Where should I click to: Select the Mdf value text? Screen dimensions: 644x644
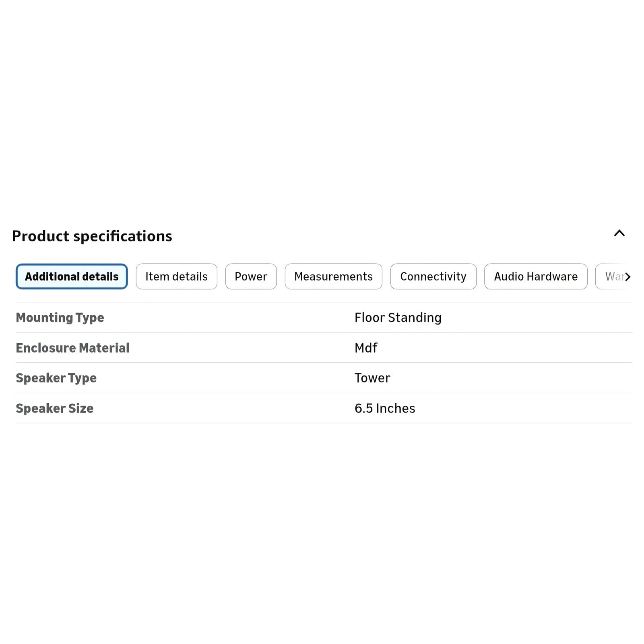click(366, 348)
